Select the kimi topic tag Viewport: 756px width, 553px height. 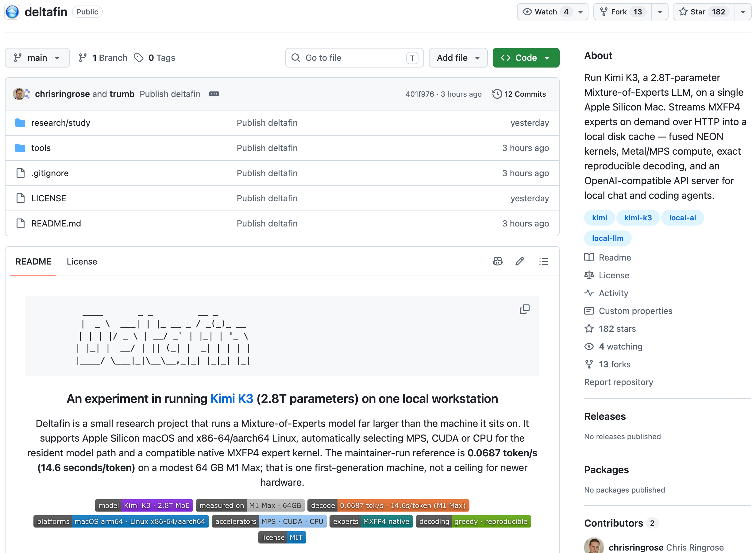pos(600,218)
